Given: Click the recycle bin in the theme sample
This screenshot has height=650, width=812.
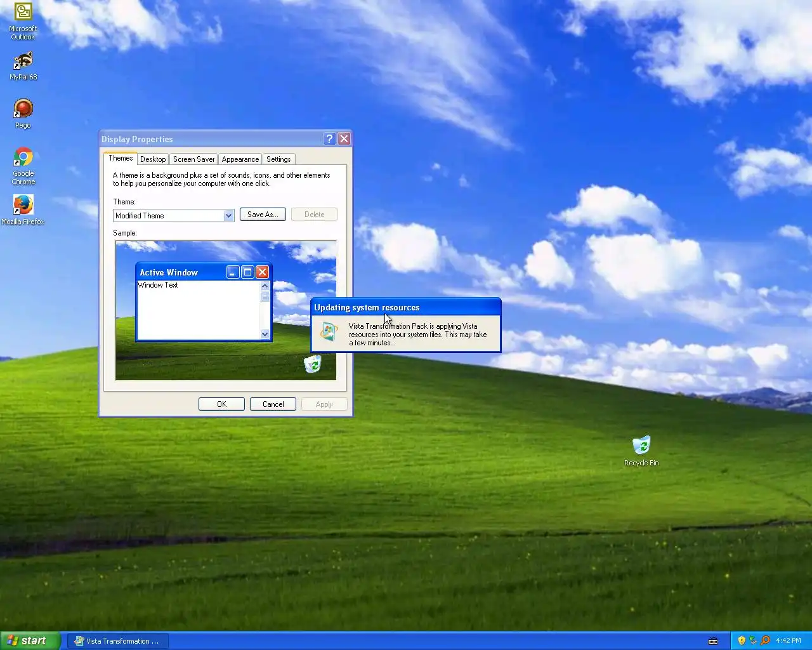Looking at the screenshot, I should (x=313, y=364).
